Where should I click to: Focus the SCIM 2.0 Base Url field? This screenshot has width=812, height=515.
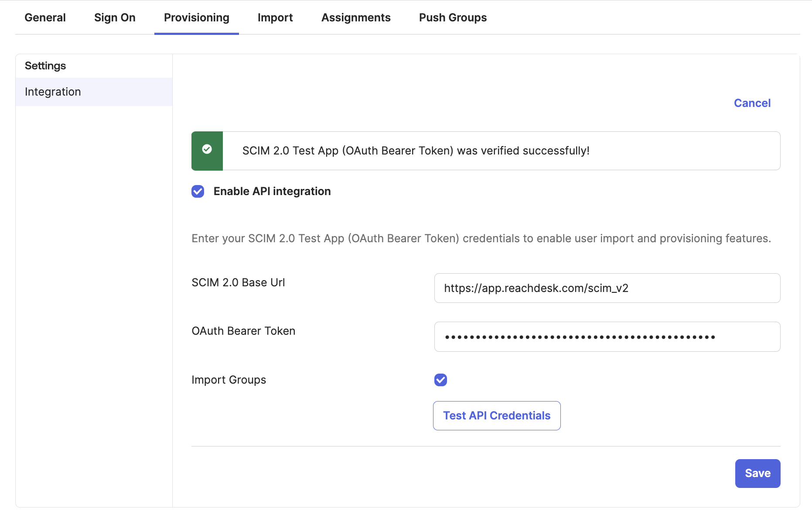[607, 288]
